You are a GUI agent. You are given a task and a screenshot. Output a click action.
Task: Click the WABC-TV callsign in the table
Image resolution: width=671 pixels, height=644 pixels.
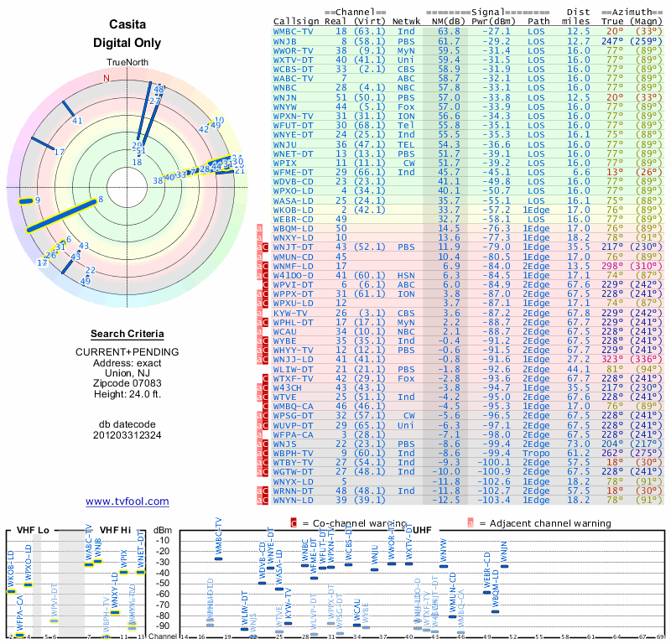293,78
